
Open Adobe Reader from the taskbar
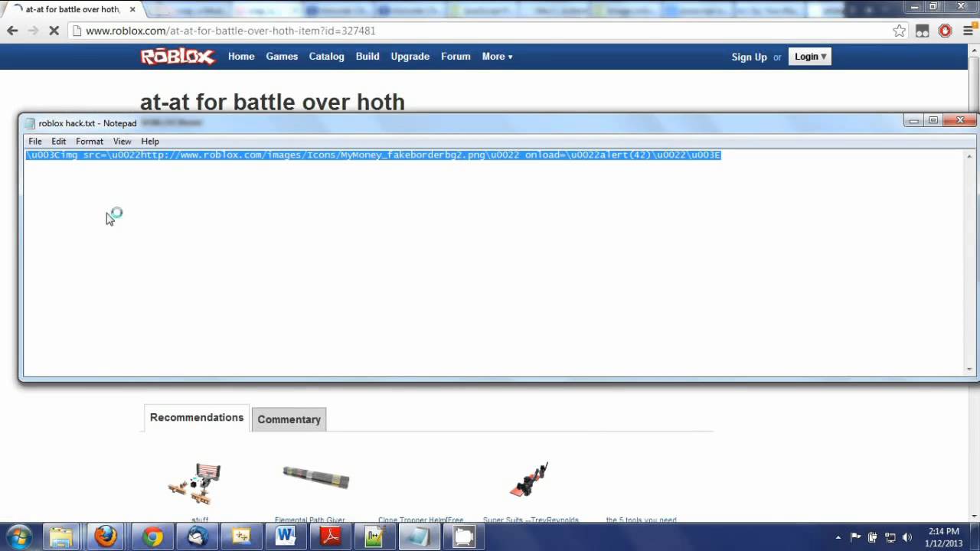[330, 536]
